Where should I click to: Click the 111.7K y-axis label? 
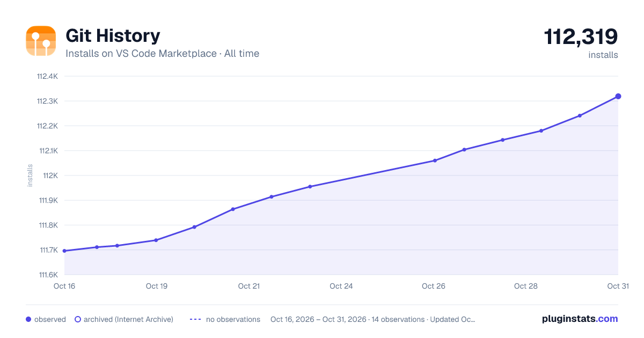[48, 250]
